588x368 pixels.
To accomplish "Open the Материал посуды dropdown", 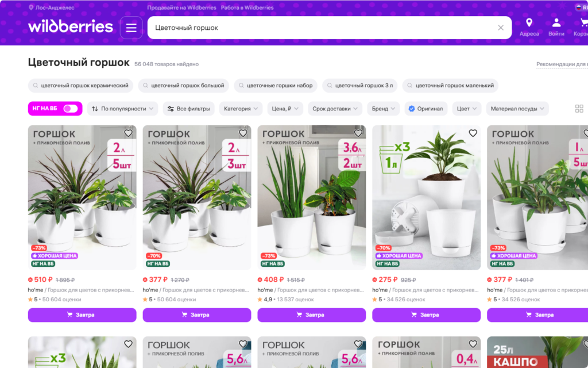I will [x=517, y=109].
